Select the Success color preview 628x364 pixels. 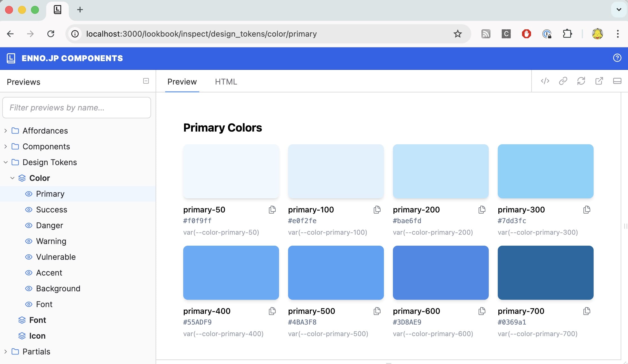(x=52, y=210)
